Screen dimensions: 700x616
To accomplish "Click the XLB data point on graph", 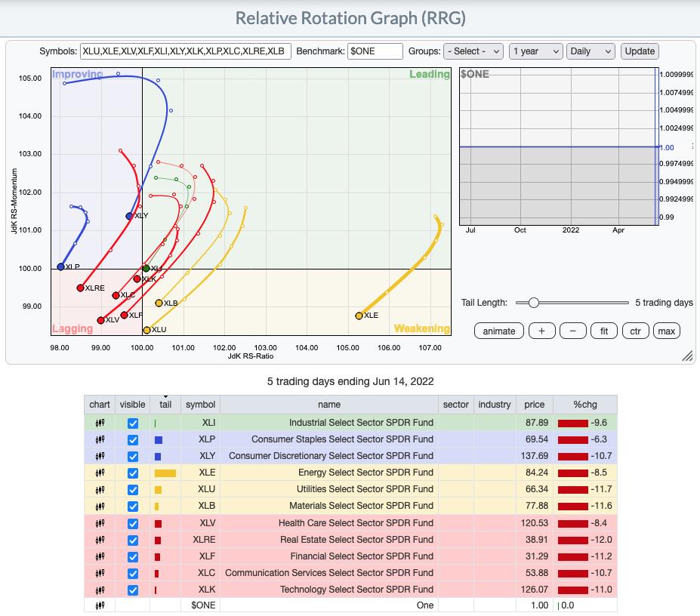I will (x=159, y=303).
